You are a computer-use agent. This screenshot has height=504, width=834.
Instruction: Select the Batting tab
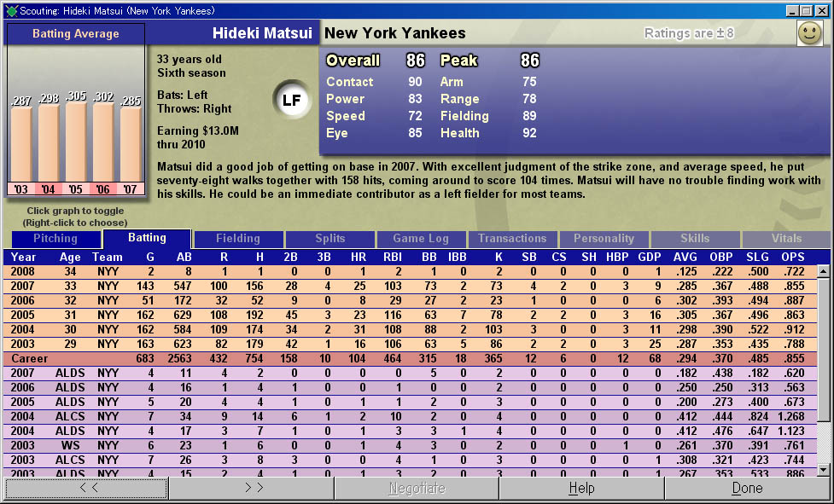point(147,239)
